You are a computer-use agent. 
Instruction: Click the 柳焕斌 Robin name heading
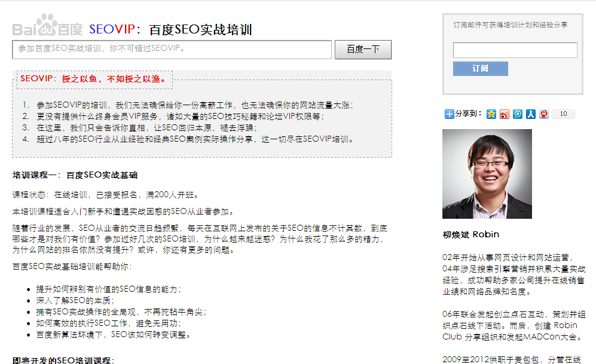coord(471,234)
